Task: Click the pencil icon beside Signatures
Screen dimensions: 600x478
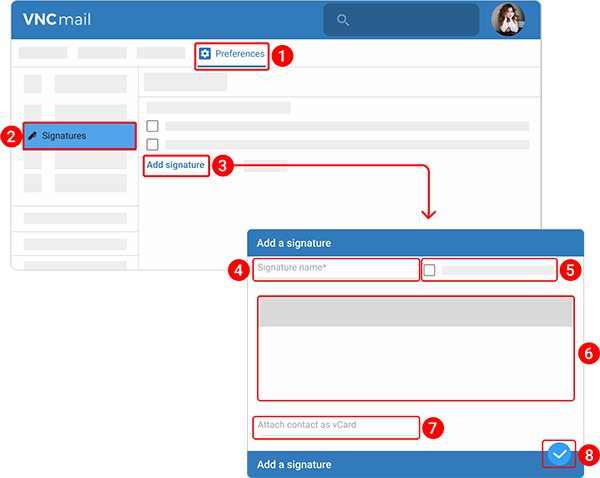Action: pyautogui.click(x=32, y=135)
